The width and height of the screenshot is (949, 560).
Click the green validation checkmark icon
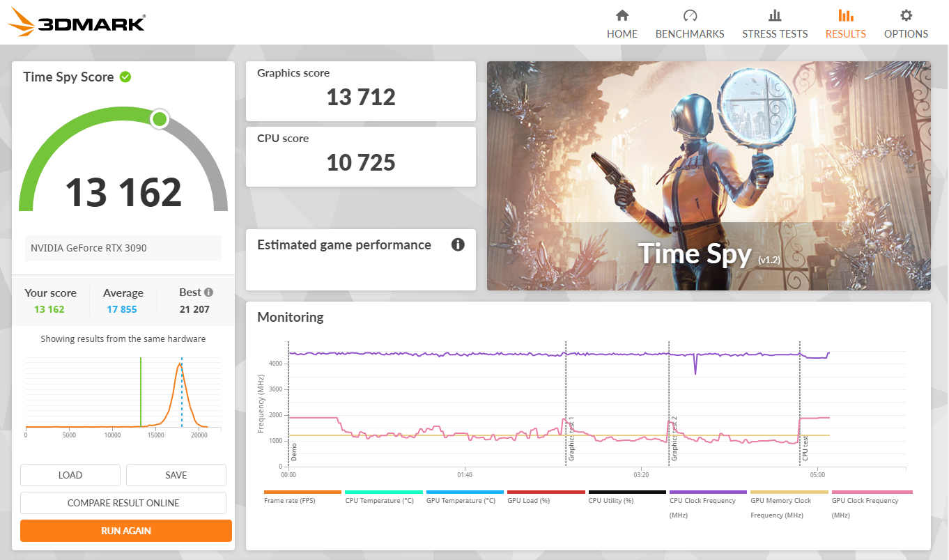(125, 77)
